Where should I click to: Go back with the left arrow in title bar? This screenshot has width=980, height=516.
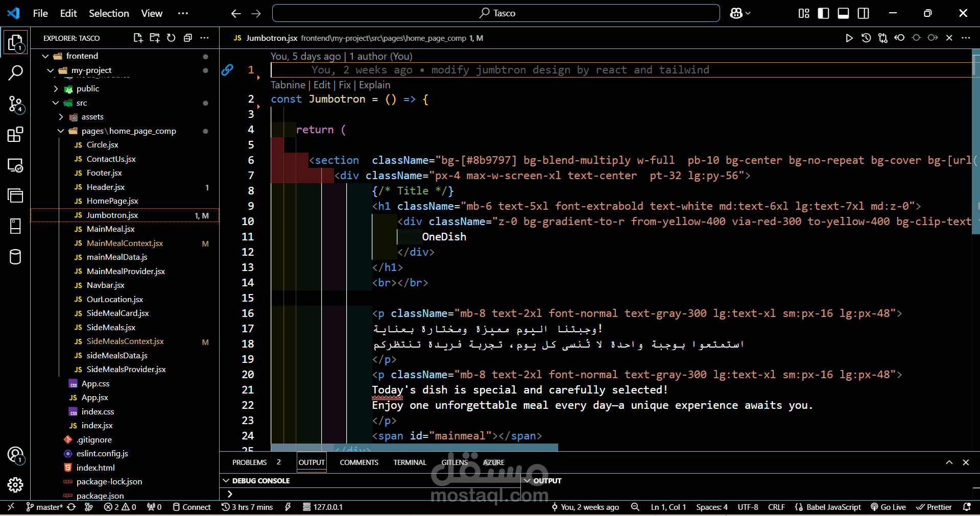pyautogui.click(x=235, y=13)
